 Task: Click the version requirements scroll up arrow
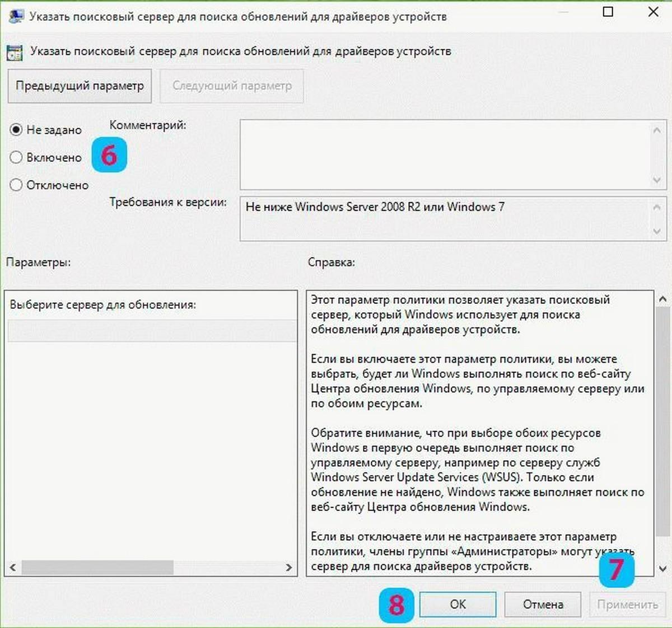pos(657,207)
